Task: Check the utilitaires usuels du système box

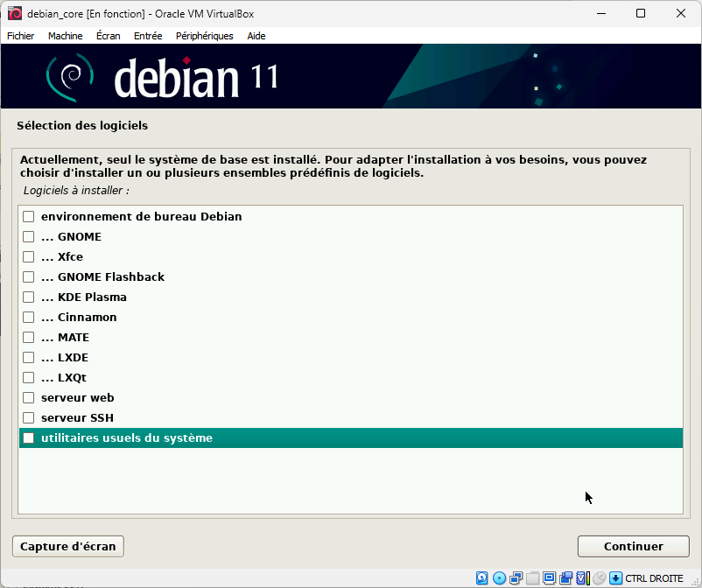Action: coord(28,438)
